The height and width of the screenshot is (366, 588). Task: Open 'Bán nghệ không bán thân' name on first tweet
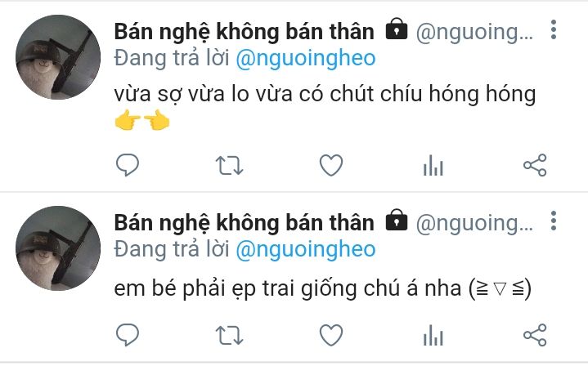(x=245, y=32)
